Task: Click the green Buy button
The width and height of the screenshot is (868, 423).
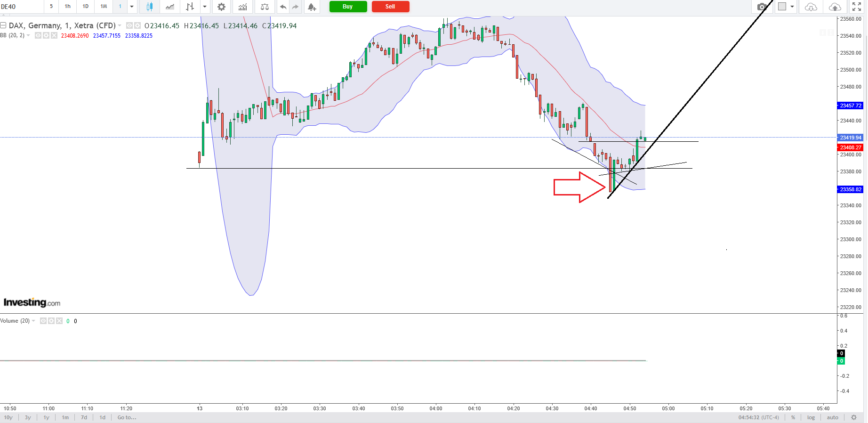Action: (x=348, y=7)
